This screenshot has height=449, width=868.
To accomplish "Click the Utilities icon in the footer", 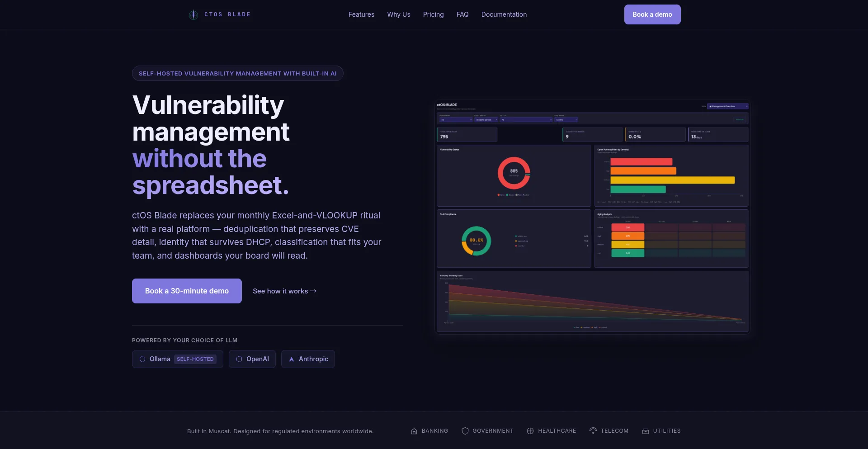I will point(646,431).
